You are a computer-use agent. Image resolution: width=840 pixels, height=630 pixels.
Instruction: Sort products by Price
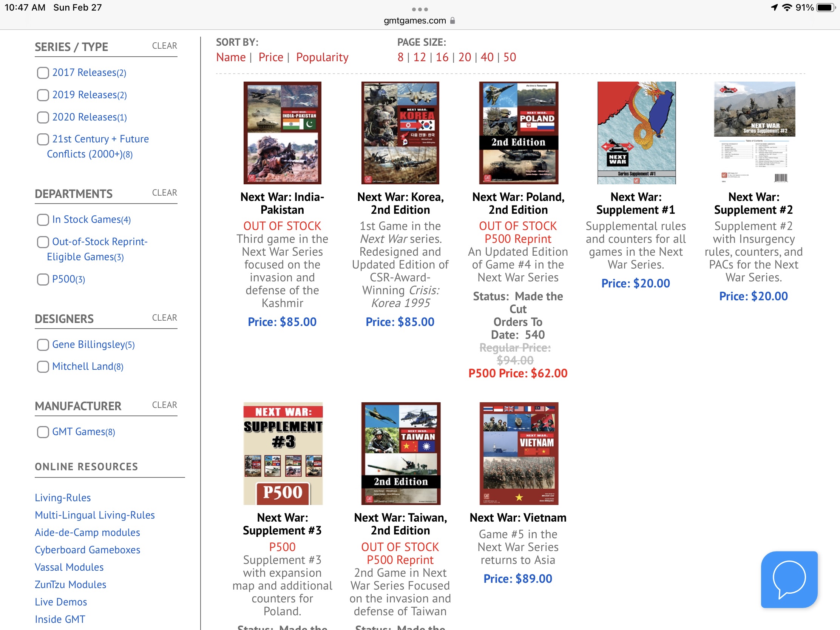point(270,57)
